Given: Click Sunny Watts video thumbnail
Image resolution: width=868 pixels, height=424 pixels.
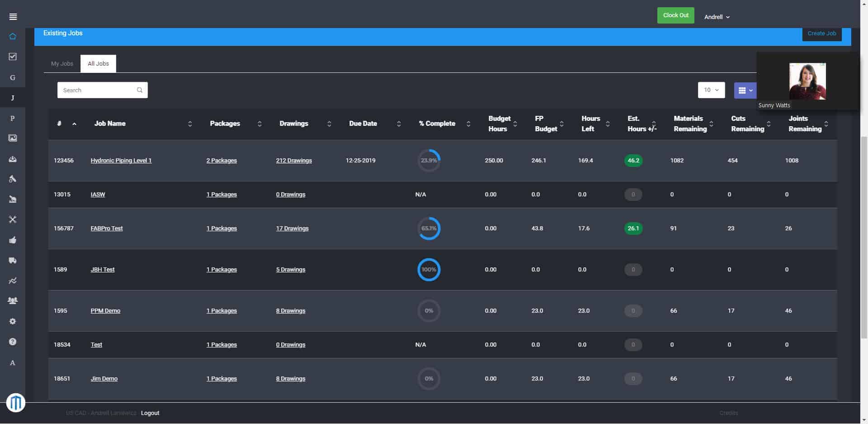Looking at the screenshot, I should (x=807, y=81).
